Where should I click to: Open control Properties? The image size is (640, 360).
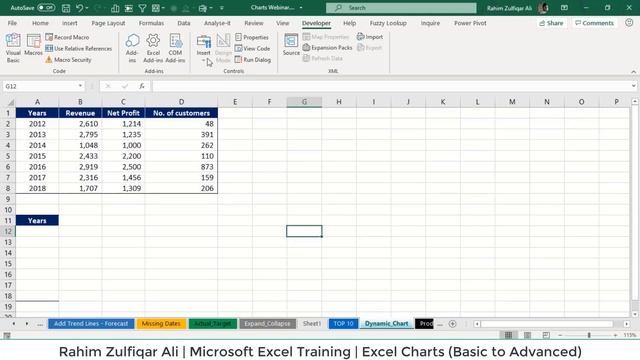(252, 37)
